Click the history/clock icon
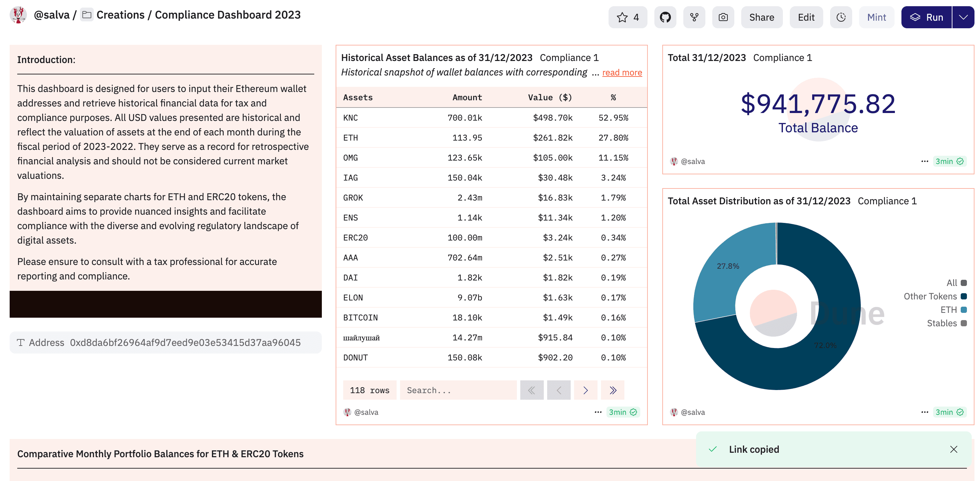The width and height of the screenshot is (980, 481). pyautogui.click(x=842, y=17)
